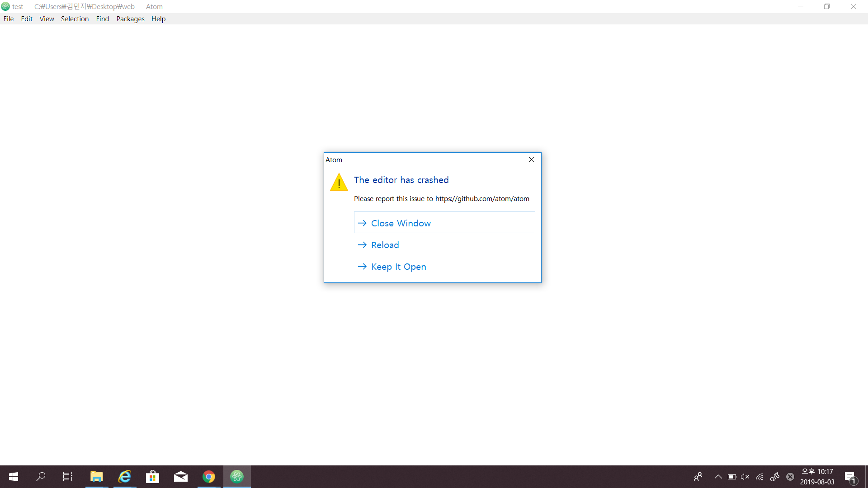The width and height of the screenshot is (868, 488).
Task: Open File Explorer from taskbar
Action: (x=97, y=476)
